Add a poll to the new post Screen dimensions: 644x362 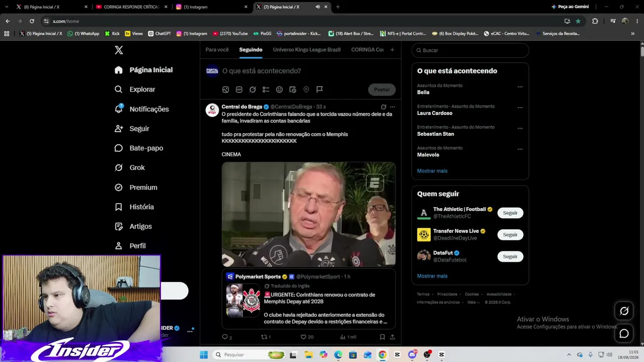tap(266, 89)
